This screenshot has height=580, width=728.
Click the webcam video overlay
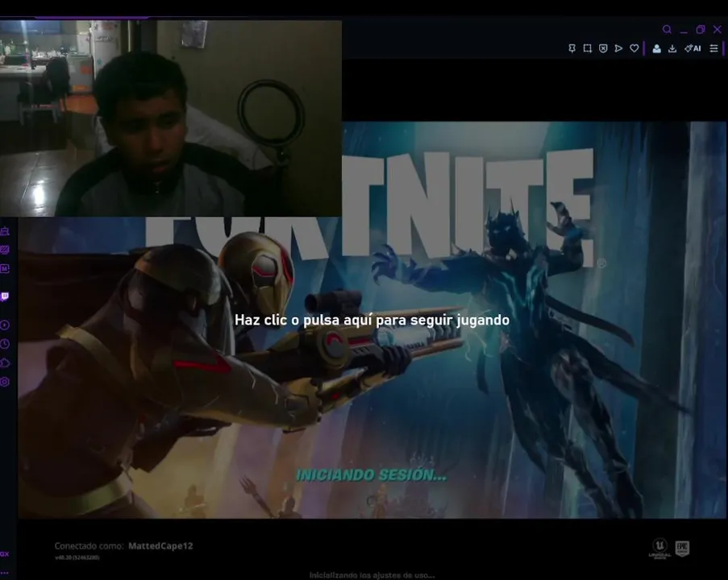coord(171,118)
